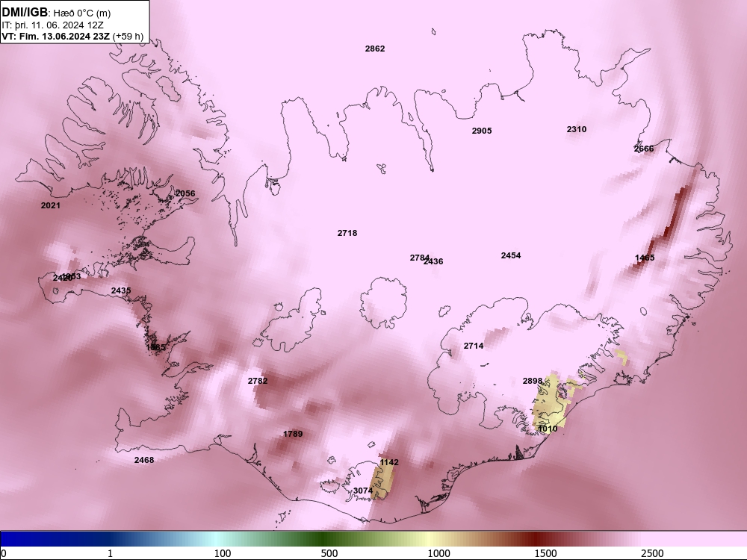Click the 2436 value label

pos(434,261)
